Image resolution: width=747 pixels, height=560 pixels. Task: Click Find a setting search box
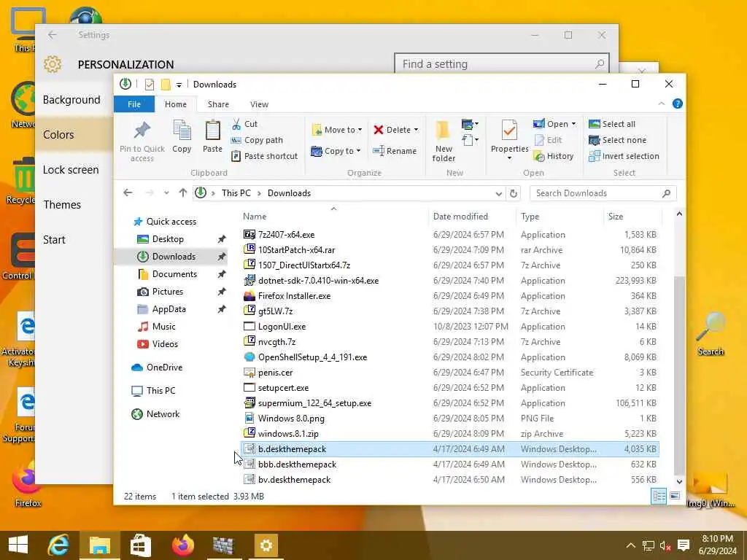click(502, 64)
